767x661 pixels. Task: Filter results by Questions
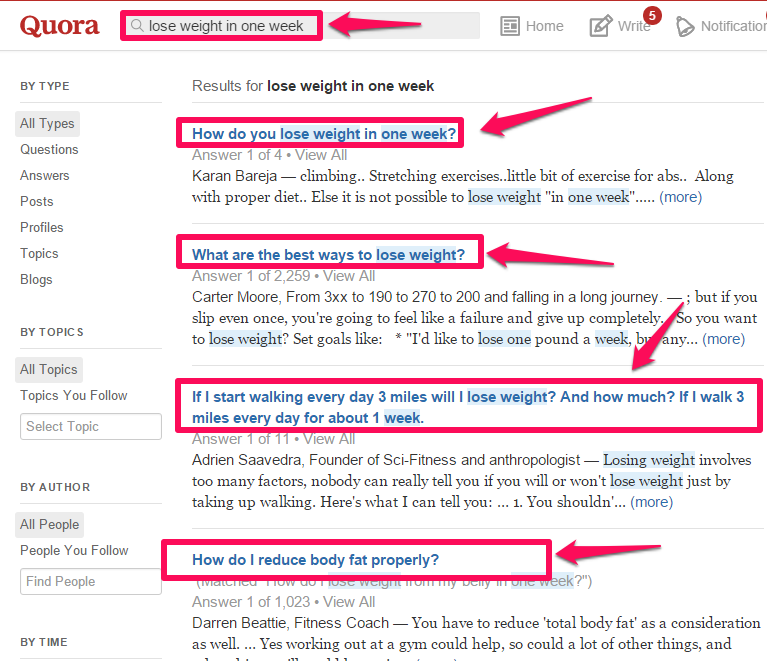[x=49, y=150]
